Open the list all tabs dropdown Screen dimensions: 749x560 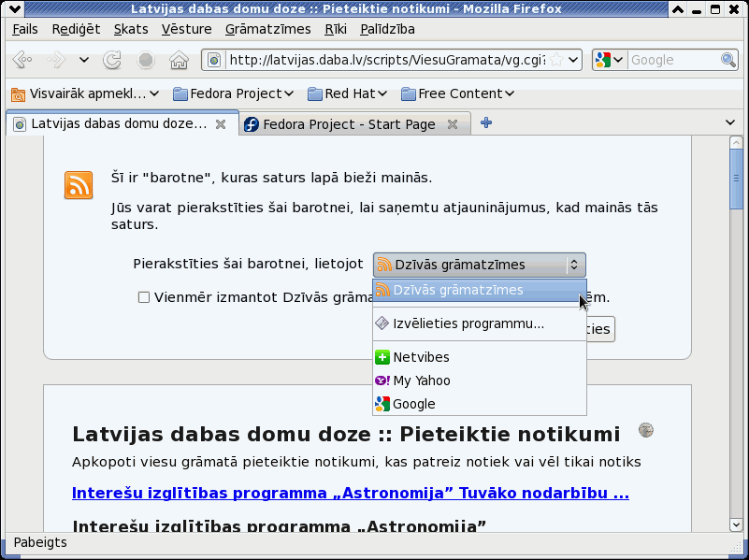pyautogui.click(x=730, y=122)
